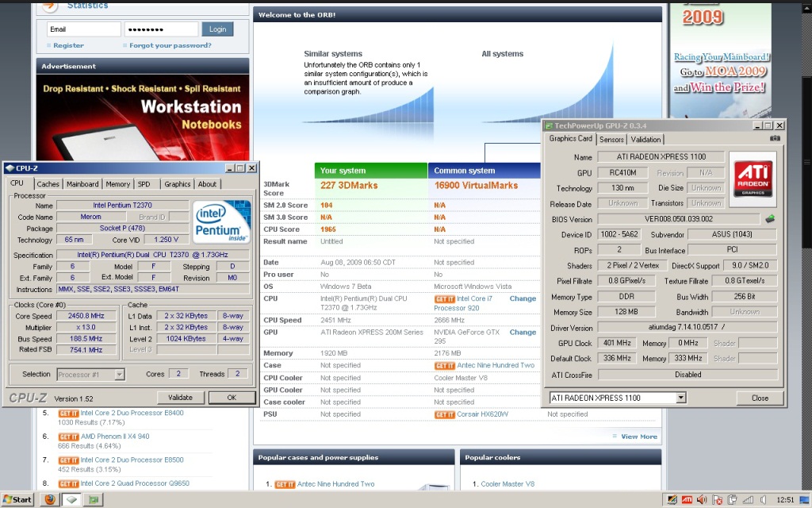Screen dimensions: 812x508
Task: Open Antec Nine Hundred Two link under Popular cases
Action: pos(335,484)
